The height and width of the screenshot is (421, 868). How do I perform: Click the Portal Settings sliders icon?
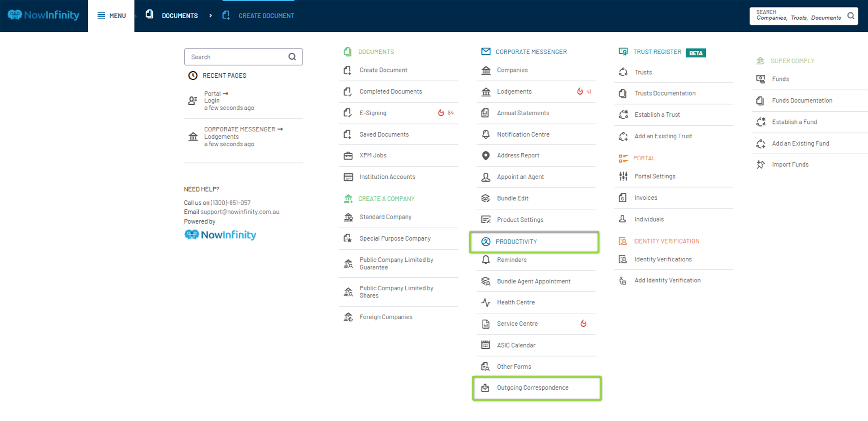click(623, 176)
